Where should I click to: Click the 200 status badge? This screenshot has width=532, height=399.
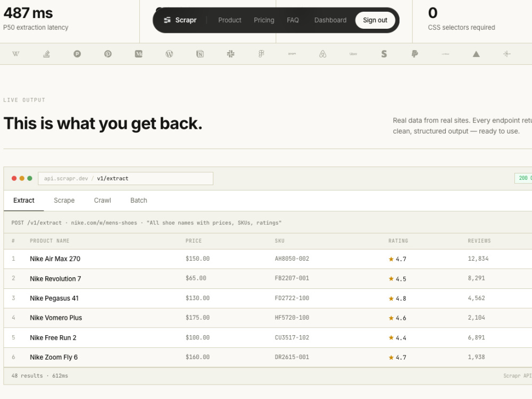click(x=523, y=178)
